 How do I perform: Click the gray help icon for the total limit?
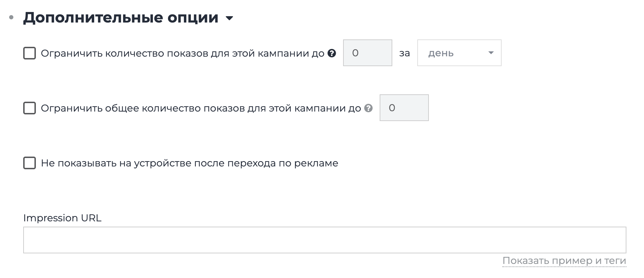click(368, 108)
